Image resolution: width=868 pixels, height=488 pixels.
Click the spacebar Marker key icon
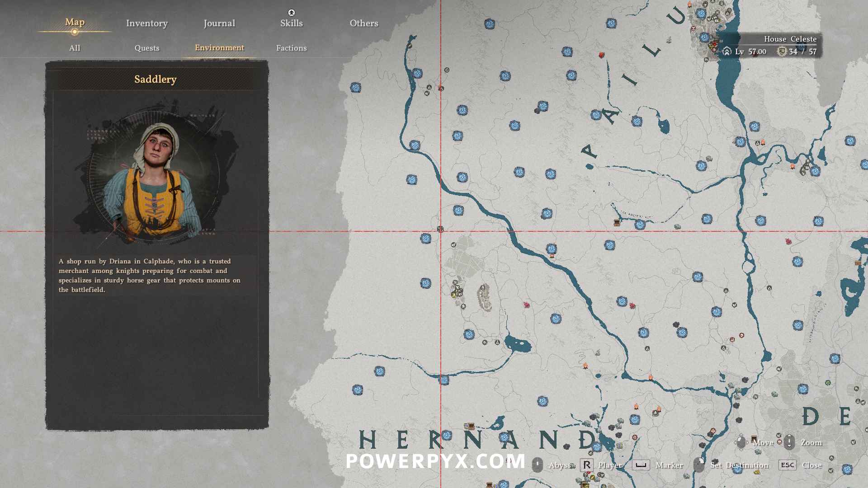pos(641,465)
